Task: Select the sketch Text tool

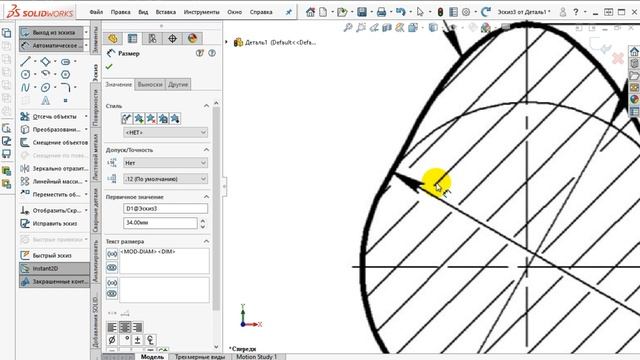Action: tap(45, 100)
